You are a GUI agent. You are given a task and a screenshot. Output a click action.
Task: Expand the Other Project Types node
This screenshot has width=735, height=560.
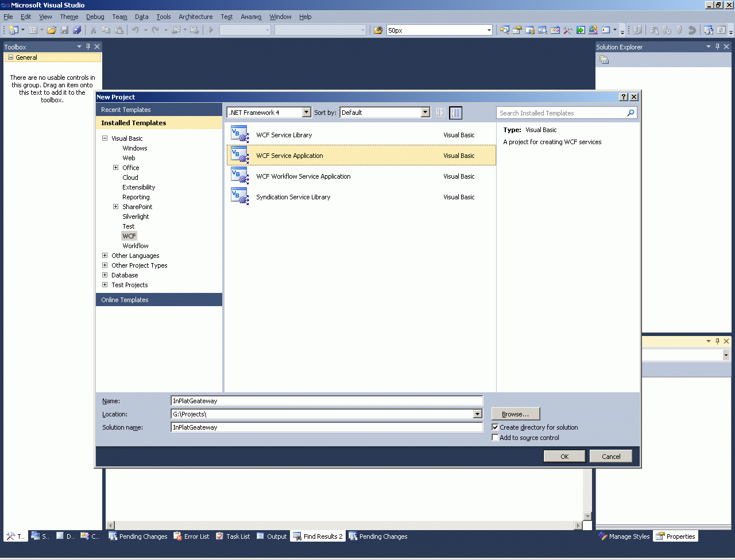[105, 265]
